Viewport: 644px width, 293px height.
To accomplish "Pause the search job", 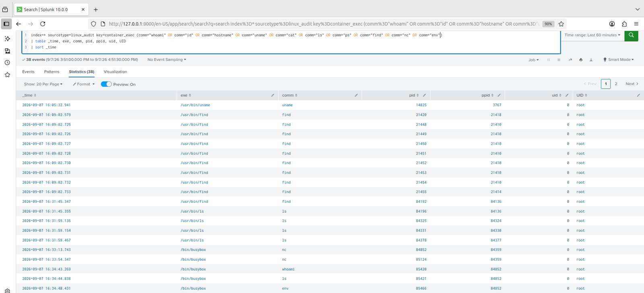I will [x=548, y=60].
